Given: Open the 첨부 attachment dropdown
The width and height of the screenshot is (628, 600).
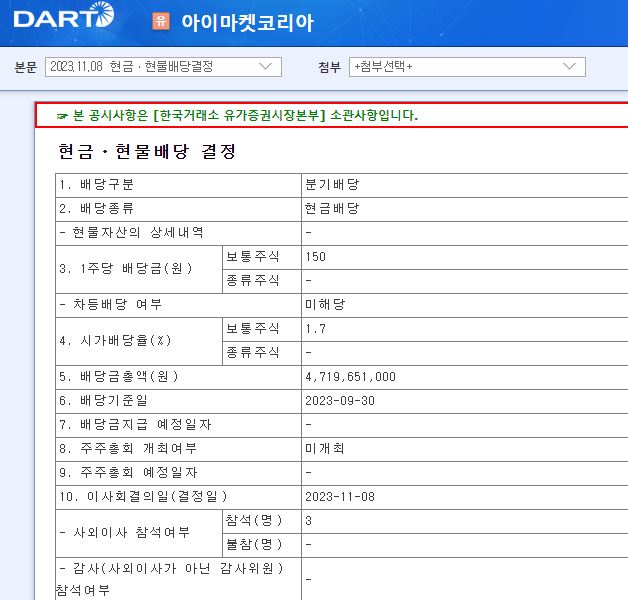Looking at the screenshot, I should [x=467, y=67].
